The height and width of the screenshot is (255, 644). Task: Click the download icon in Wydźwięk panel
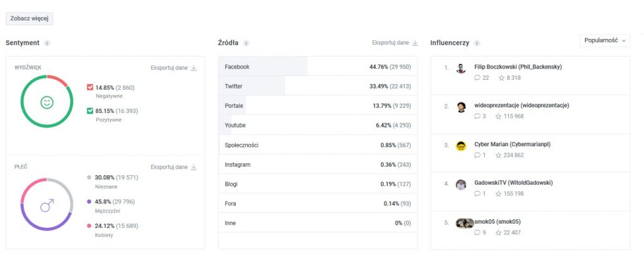click(x=194, y=68)
